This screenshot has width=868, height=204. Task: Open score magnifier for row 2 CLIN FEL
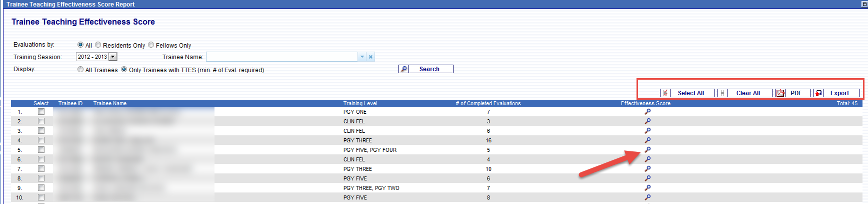pyautogui.click(x=647, y=121)
